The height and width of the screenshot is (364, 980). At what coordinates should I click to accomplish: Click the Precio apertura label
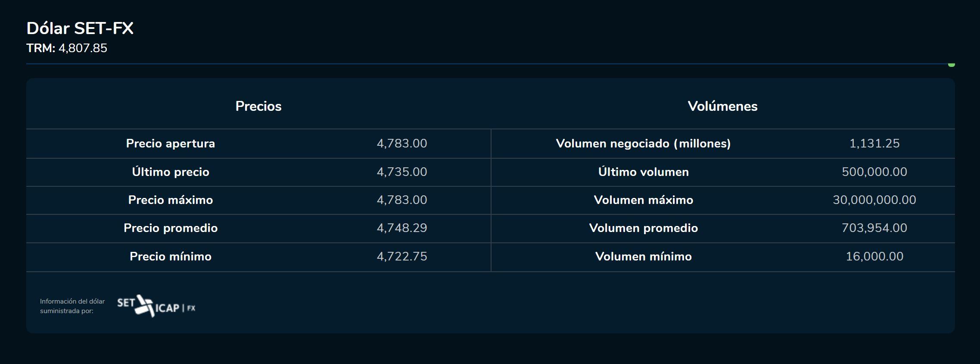click(171, 144)
